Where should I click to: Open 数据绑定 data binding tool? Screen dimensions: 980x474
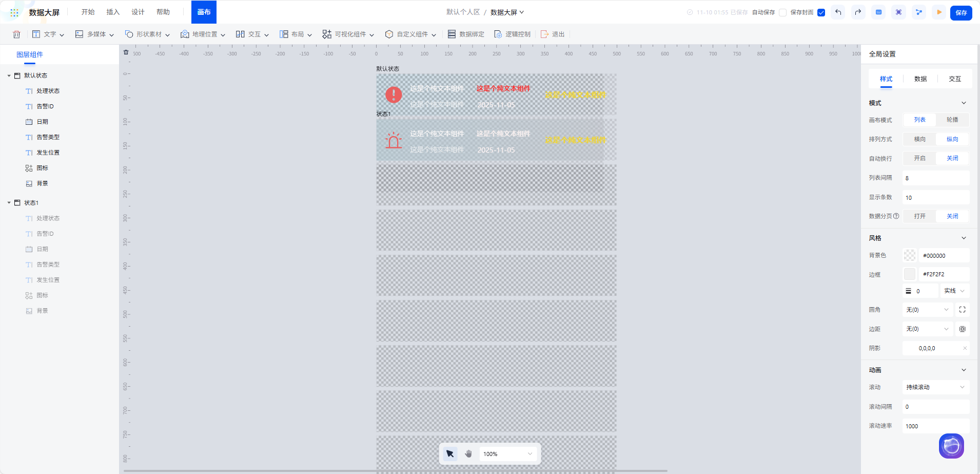pyautogui.click(x=466, y=34)
